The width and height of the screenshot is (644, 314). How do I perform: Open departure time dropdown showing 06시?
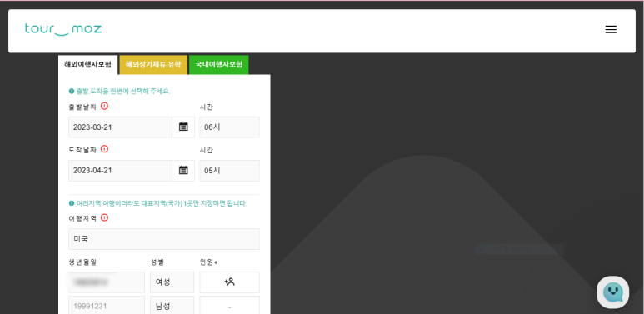click(230, 127)
